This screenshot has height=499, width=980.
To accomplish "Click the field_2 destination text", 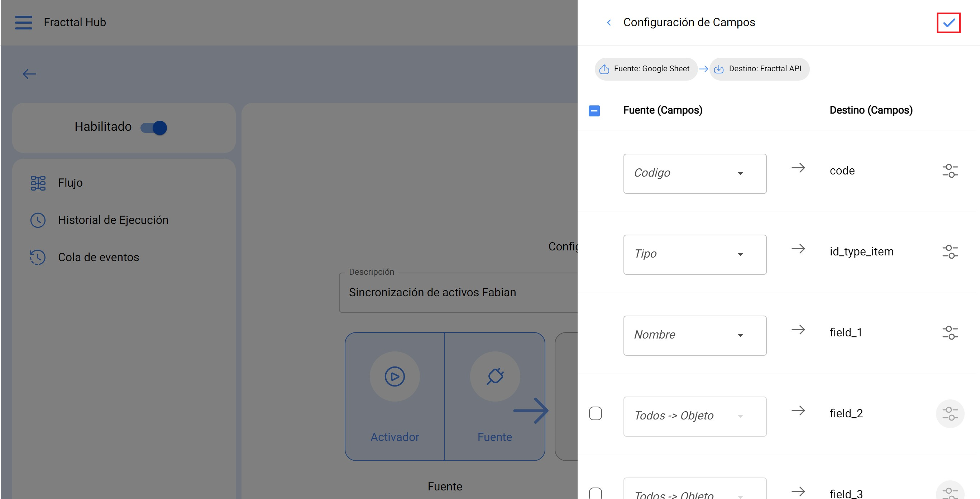I will click(846, 414).
